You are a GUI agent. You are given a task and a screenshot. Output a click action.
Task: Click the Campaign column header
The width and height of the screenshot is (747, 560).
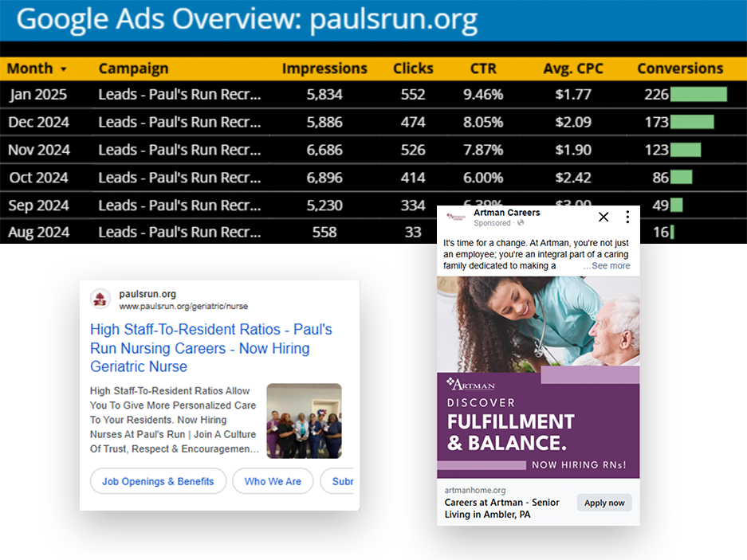[133, 69]
